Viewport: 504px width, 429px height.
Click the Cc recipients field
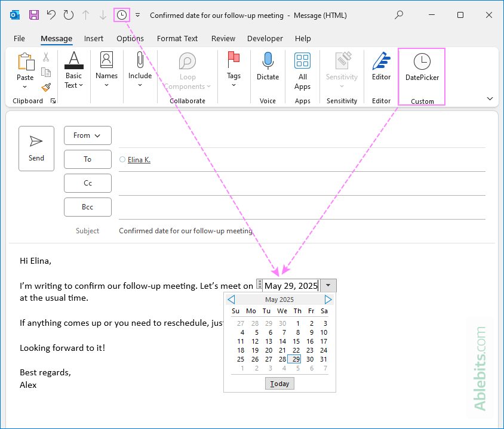[302, 184]
